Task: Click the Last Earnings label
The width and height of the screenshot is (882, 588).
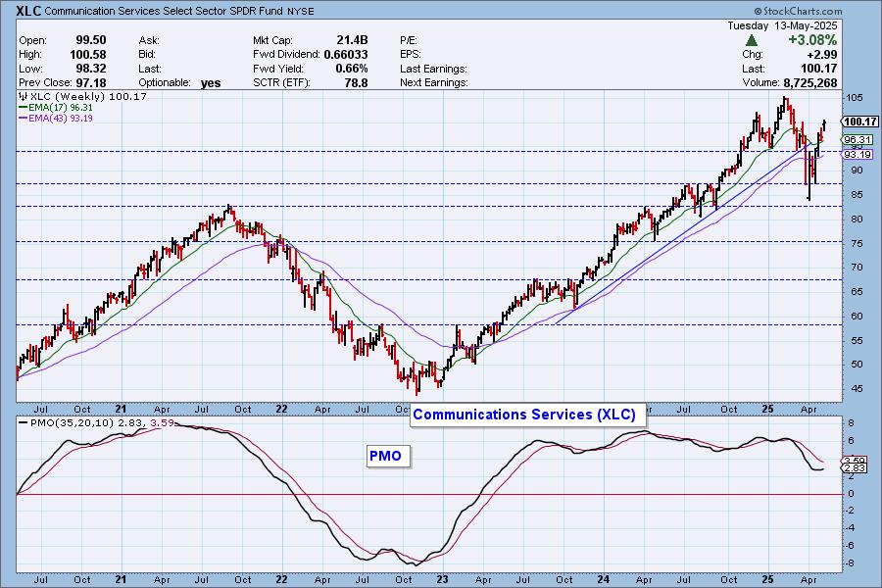Action: click(434, 69)
